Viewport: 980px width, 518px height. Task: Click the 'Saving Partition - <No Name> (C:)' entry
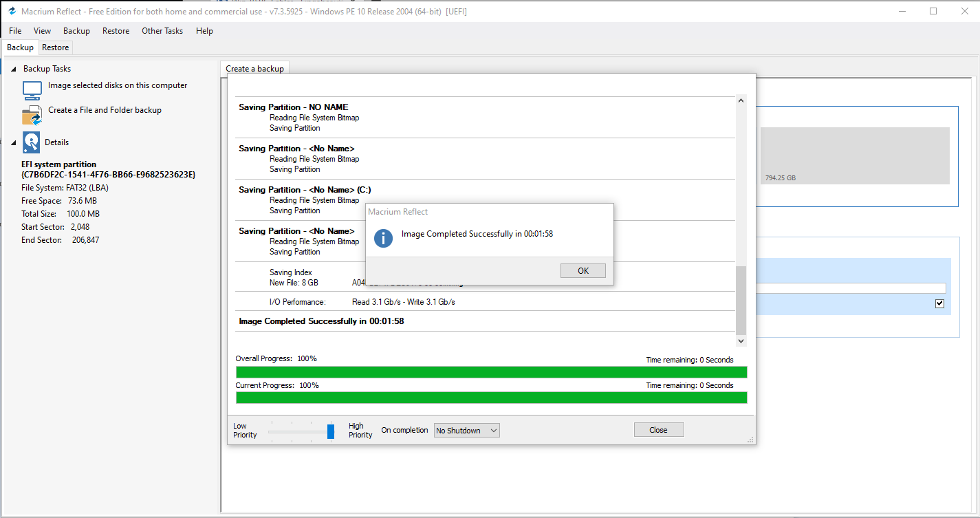click(x=305, y=190)
